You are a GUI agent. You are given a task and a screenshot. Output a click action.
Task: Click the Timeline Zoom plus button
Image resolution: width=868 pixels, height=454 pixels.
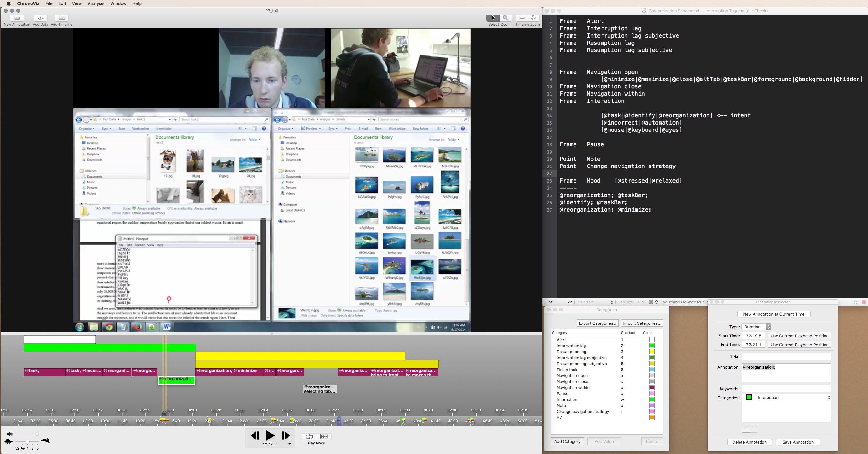(x=534, y=18)
